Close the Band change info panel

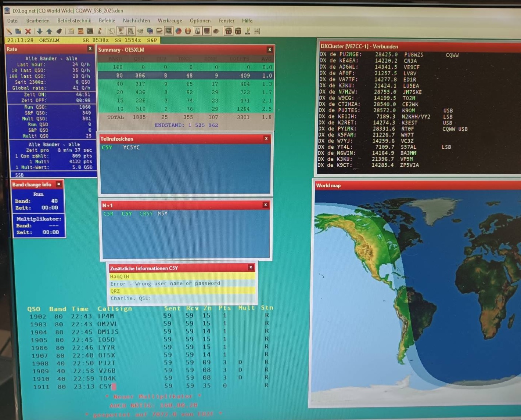click(59, 184)
